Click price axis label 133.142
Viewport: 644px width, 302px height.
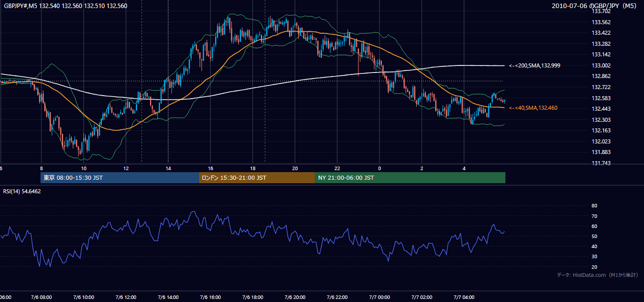pos(602,54)
